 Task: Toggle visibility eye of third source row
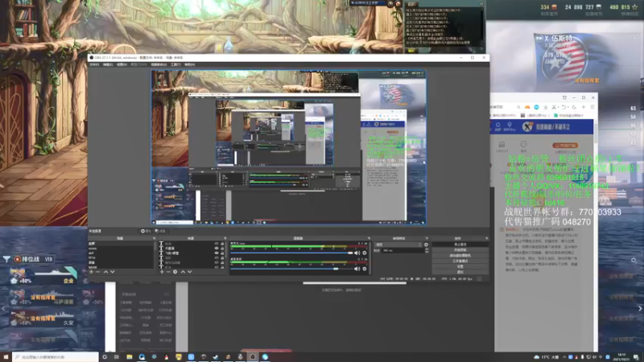tap(217, 253)
